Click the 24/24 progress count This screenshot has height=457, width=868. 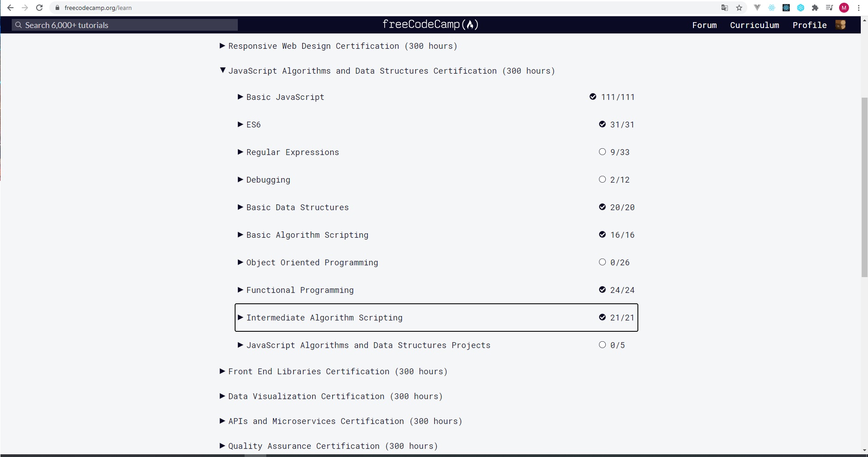click(x=623, y=290)
